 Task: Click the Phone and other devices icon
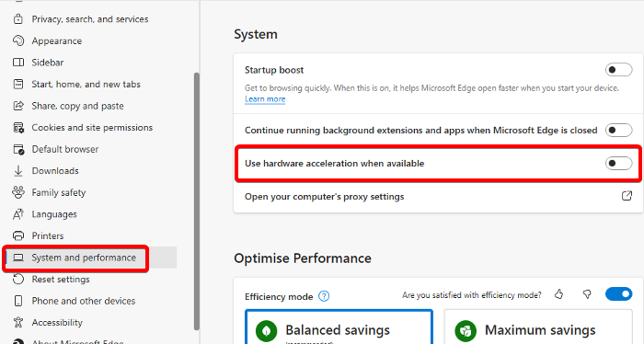coord(18,301)
